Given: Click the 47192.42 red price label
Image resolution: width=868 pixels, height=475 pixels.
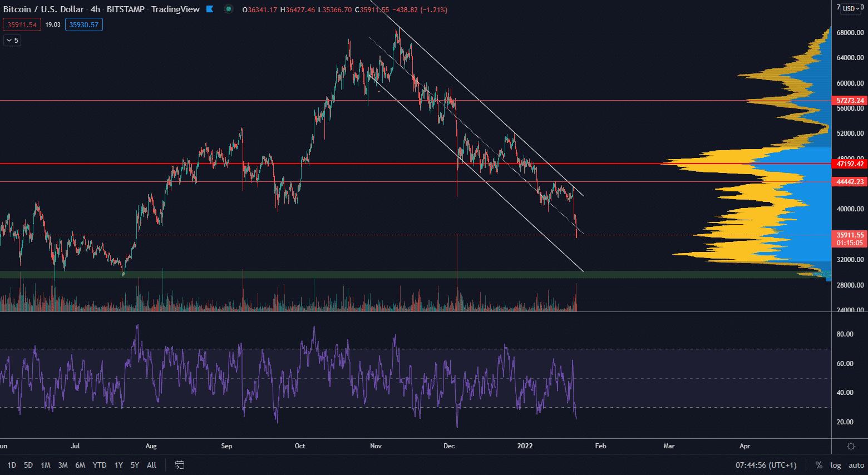Looking at the screenshot, I should 850,164.
